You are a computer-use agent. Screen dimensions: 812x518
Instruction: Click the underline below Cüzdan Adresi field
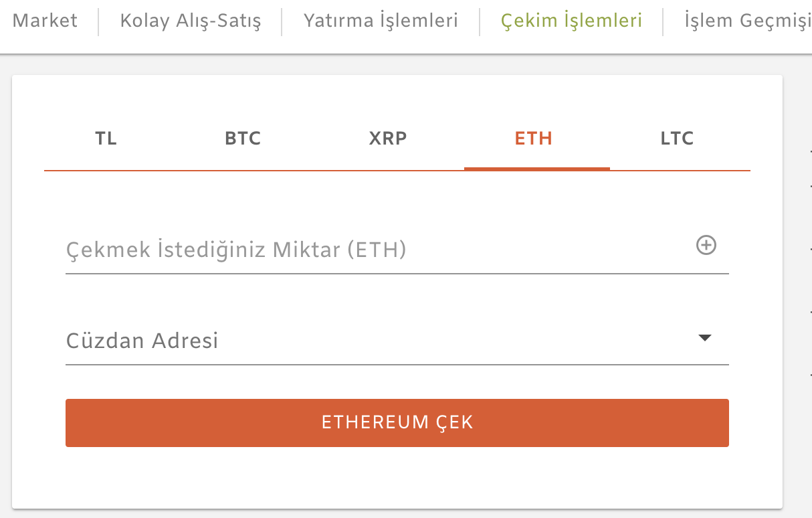[x=397, y=365]
